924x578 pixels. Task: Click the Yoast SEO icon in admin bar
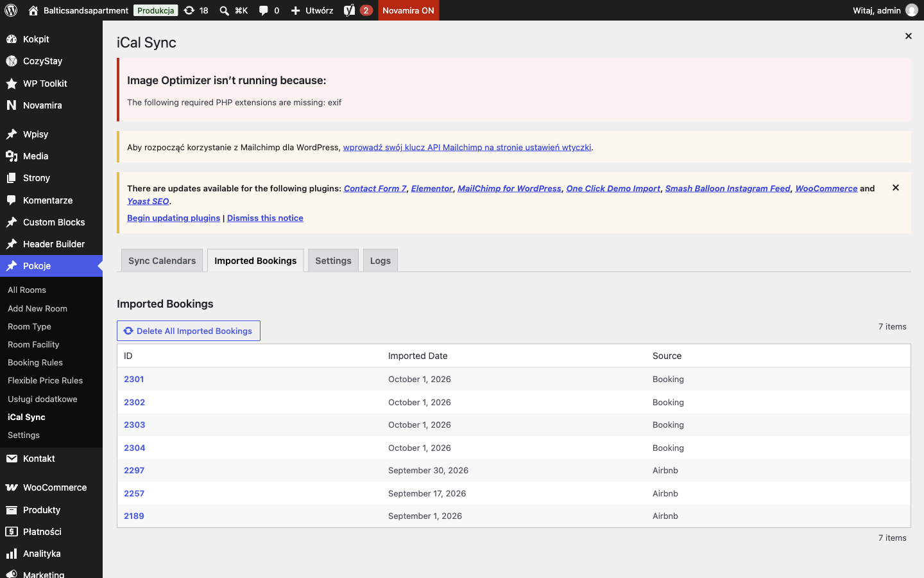point(349,10)
